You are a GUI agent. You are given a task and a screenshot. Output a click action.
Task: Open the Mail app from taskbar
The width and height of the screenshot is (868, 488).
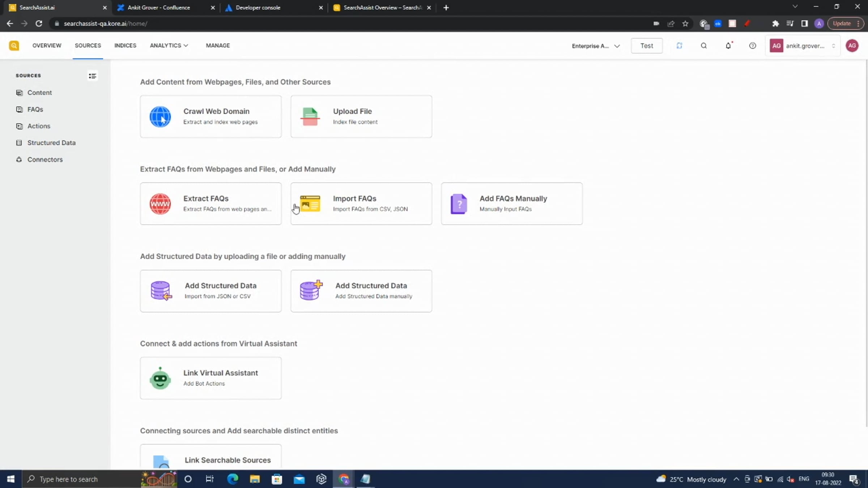299,479
